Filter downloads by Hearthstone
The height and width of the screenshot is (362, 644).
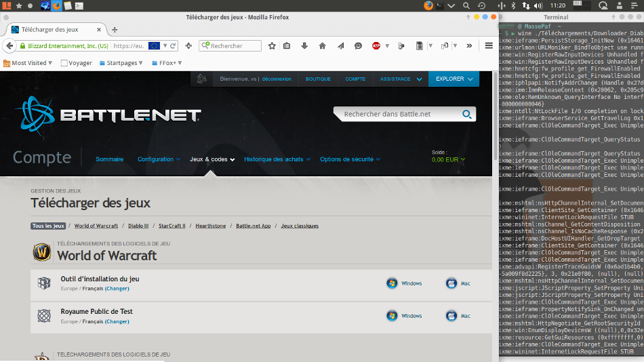pyautogui.click(x=211, y=226)
